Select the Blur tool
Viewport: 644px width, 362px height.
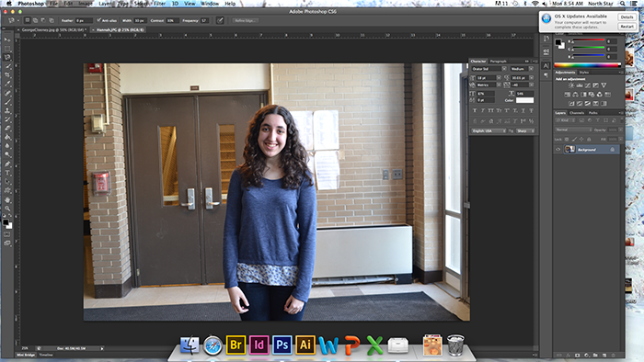(x=7, y=146)
